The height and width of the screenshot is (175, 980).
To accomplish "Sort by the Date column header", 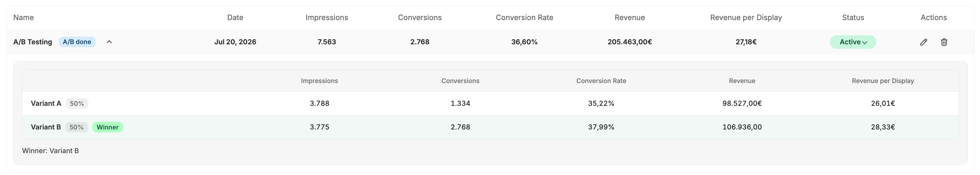I will click(x=235, y=17).
